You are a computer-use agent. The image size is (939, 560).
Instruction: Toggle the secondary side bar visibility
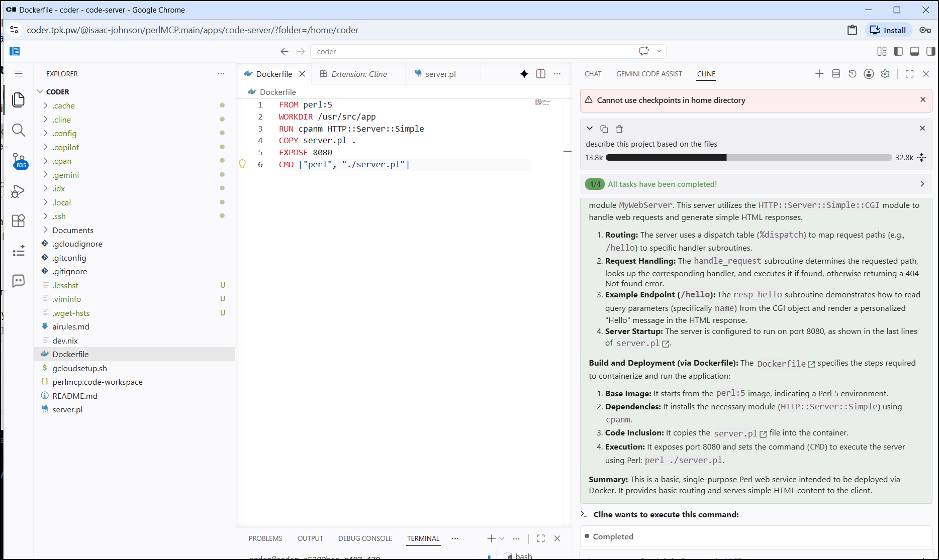pyautogui.click(x=931, y=51)
